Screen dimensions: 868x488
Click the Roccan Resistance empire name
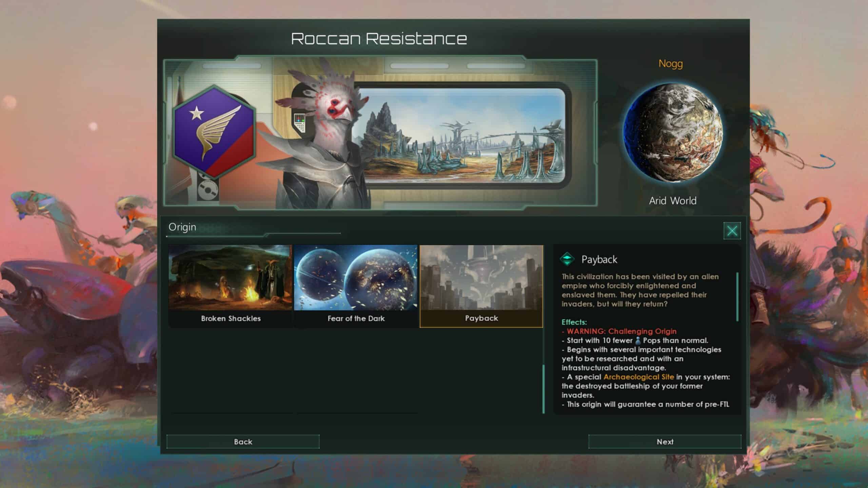click(379, 39)
